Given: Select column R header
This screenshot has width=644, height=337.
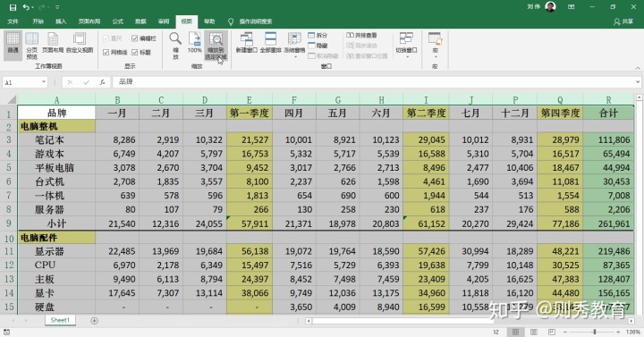Looking at the screenshot, I should pos(608,100).
